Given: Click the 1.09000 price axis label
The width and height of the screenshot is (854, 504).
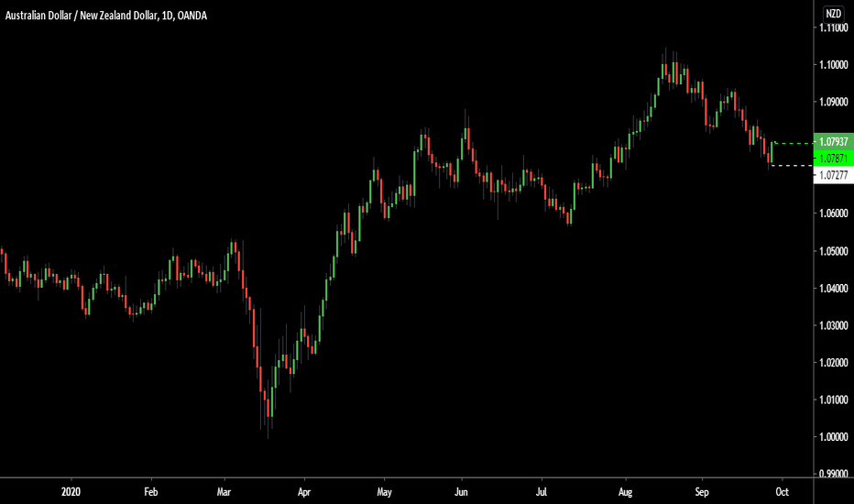Looking at the screenshot, I should [x=834, y=102].
